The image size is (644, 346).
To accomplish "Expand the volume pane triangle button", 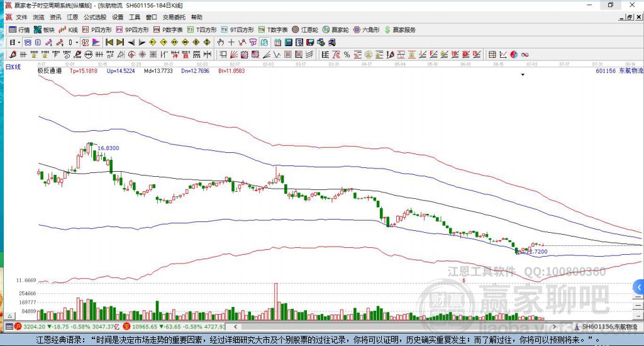I will 10,316.
